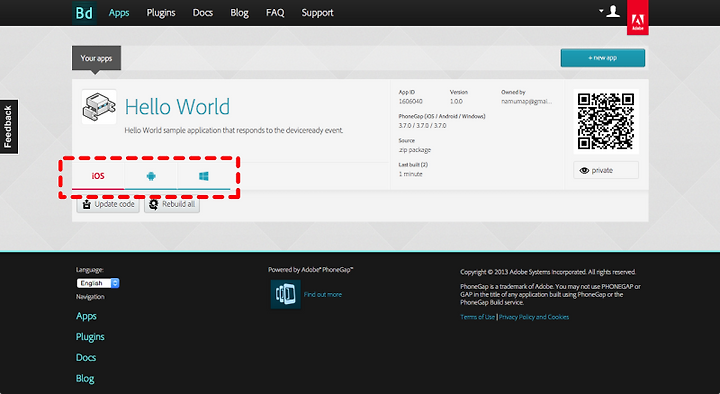Open the English language dropdown
Viewport: 720px width, 394px height.
click(x=98, y=283)
